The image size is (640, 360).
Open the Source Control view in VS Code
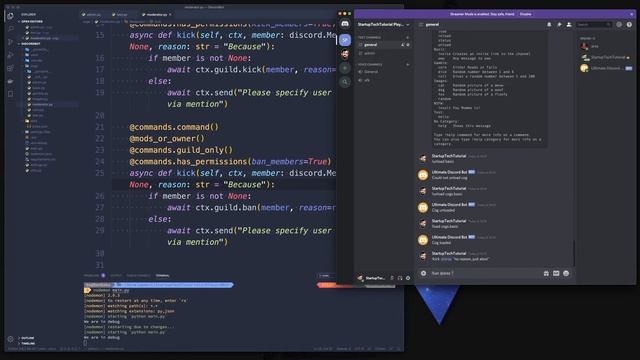coord(11,42)
